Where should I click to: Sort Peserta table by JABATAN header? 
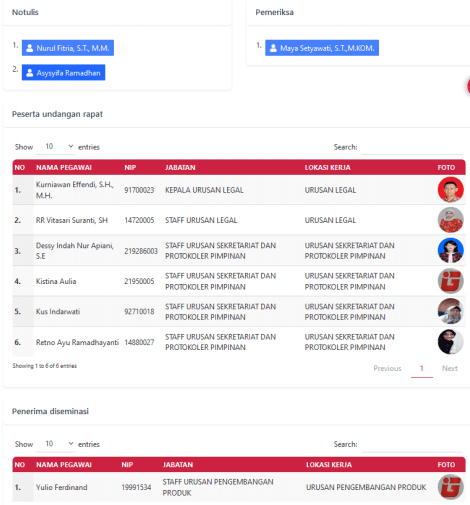click(180, 167)
